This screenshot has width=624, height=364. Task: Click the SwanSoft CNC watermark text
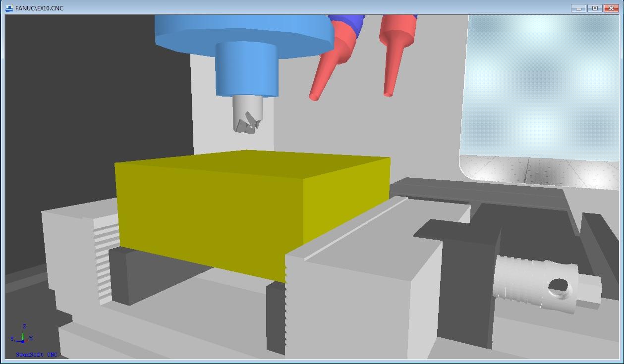pos(37,355)
